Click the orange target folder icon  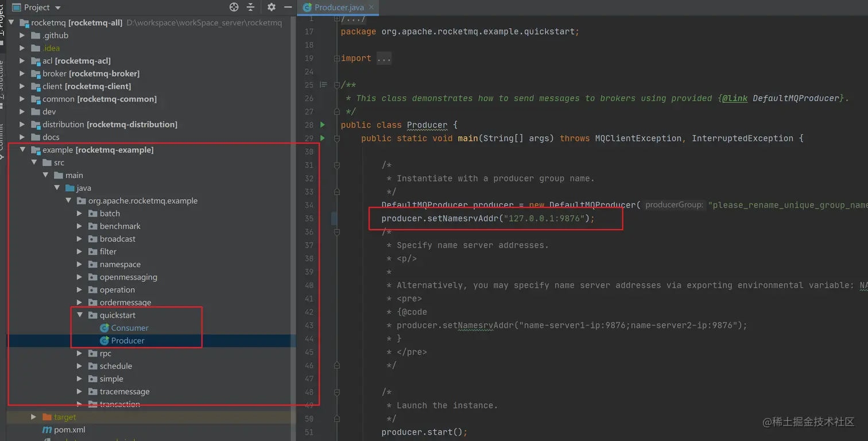coord(47,417)
